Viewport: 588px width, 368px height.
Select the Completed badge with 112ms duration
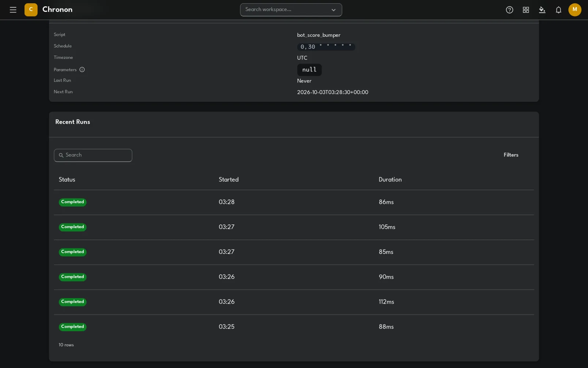click(73, 302)
